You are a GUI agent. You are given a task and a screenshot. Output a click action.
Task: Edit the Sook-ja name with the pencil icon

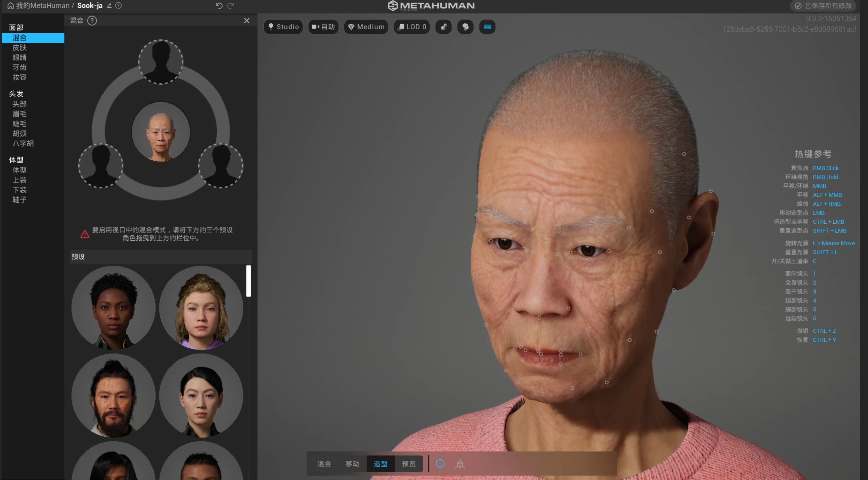click(109, 5)
